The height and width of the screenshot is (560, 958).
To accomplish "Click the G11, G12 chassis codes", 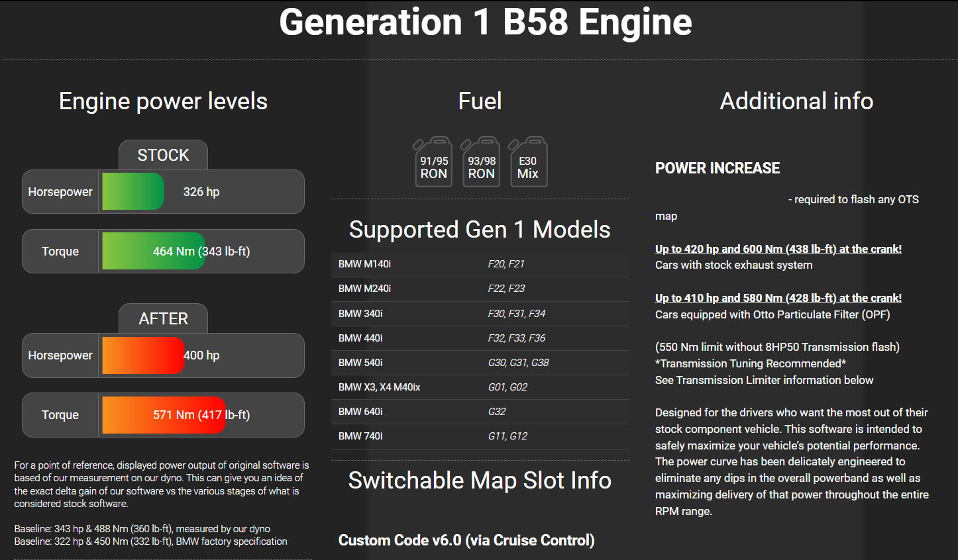I will (x=507, y=436).
